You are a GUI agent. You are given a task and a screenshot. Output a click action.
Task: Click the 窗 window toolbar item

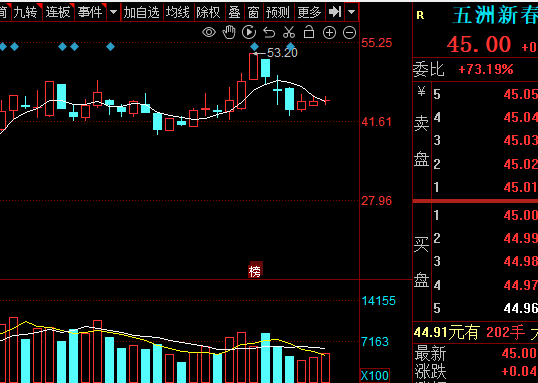254,13
